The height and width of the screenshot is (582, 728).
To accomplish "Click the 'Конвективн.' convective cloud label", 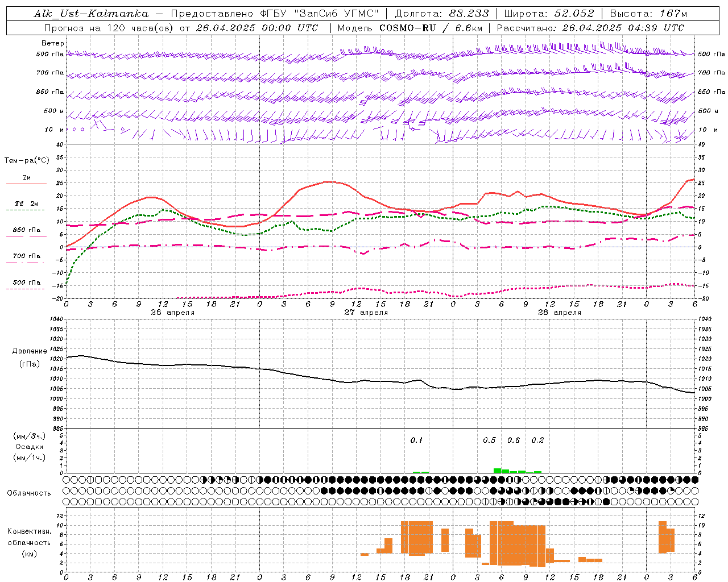I will click(x=30, y=531).
